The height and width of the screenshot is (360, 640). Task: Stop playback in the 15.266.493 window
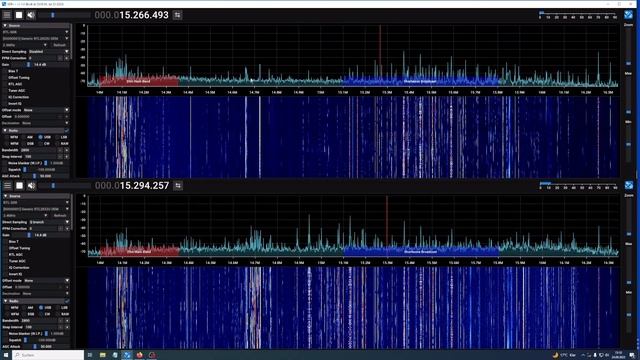19,15
